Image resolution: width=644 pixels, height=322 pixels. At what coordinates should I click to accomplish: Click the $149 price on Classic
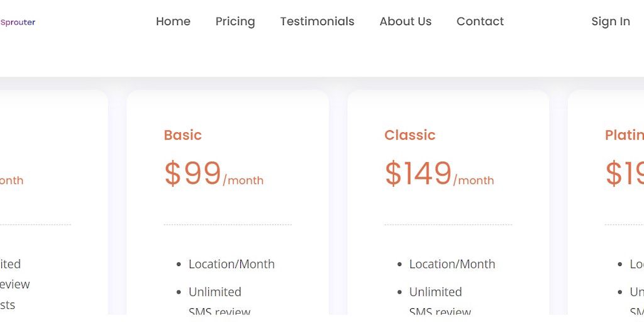click(418, 174)
